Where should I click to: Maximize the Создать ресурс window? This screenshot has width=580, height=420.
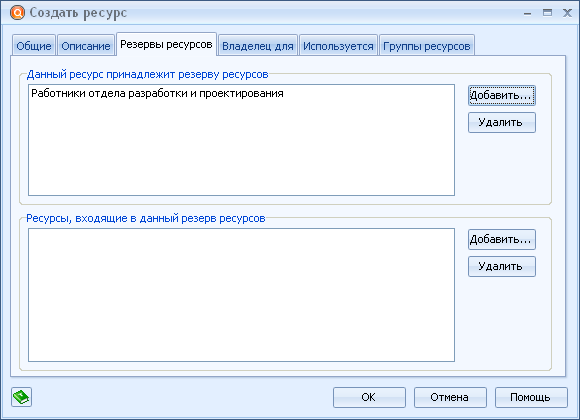tap(547, 13)
